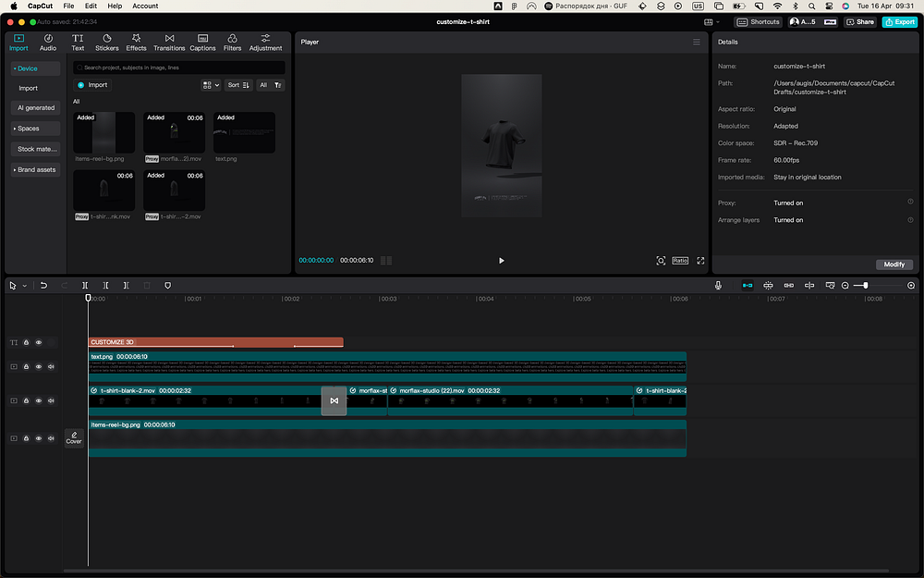
Task: Mute the text.png track audio
Action: [51, 366]
